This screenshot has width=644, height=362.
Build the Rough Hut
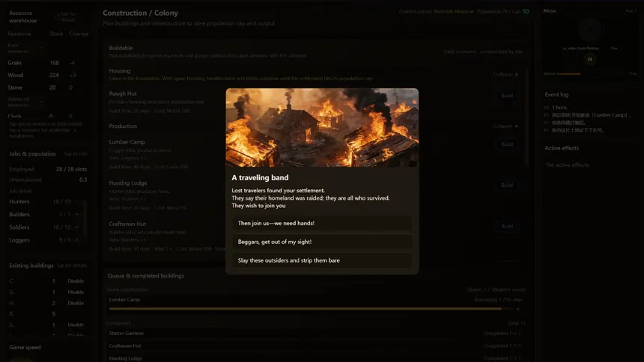coord(507,96)
